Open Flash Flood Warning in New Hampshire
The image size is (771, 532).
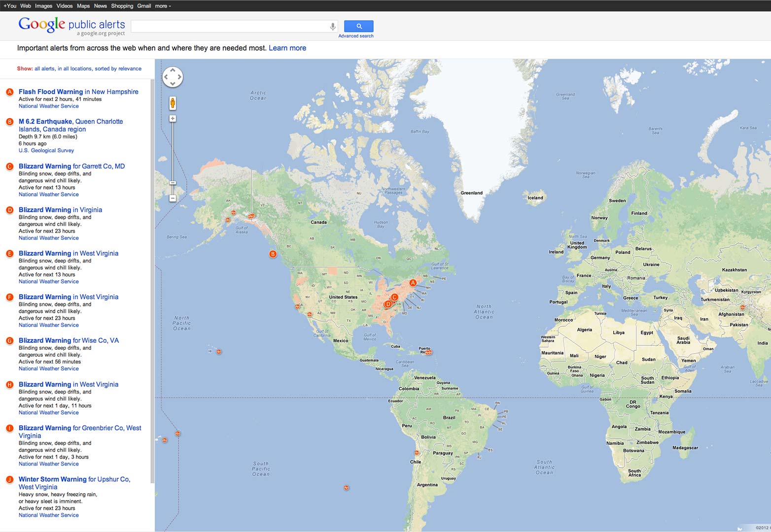78,92
